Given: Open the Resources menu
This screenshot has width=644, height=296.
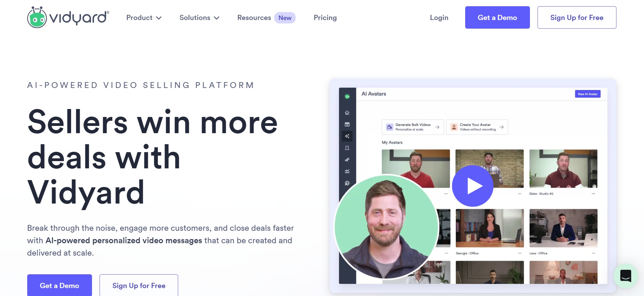Looking at the screenshot, I should tap(254, 18).
